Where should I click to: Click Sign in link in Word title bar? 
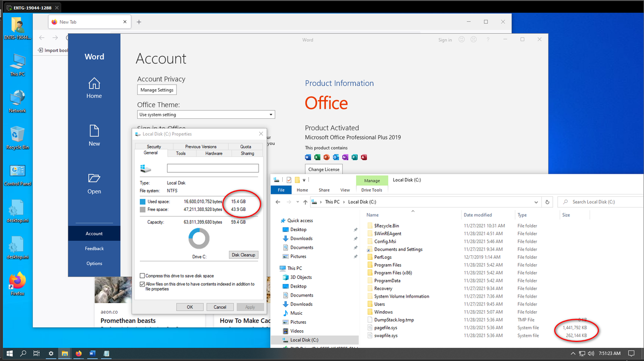(445, 40)
